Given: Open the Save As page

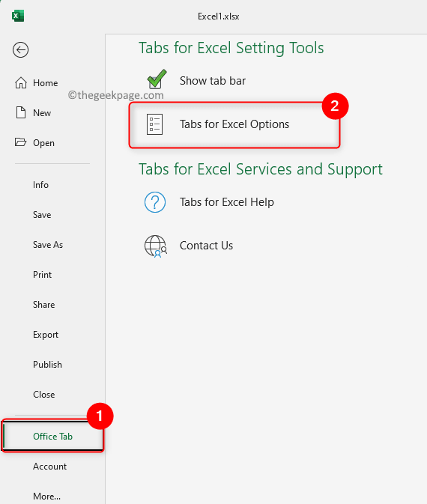Looking at the screenshot, I should pos(48,245).
